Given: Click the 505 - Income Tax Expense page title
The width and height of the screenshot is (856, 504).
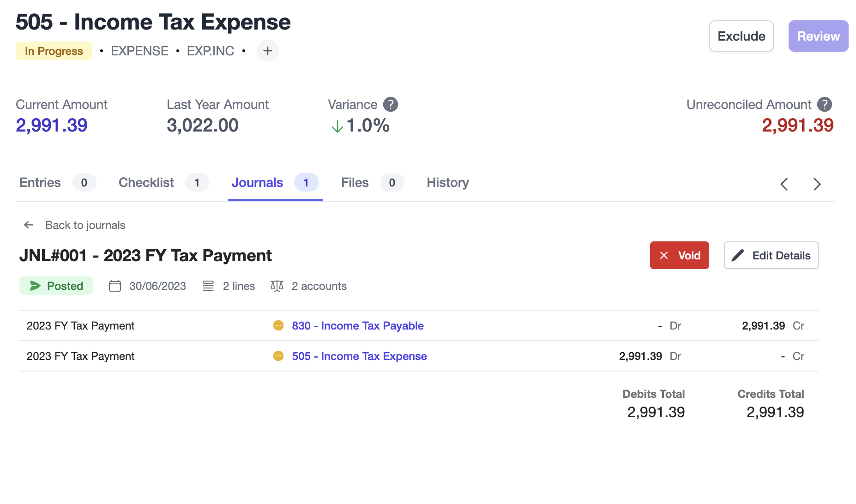Looking at the screenshot, I should (x=153, y=22).
